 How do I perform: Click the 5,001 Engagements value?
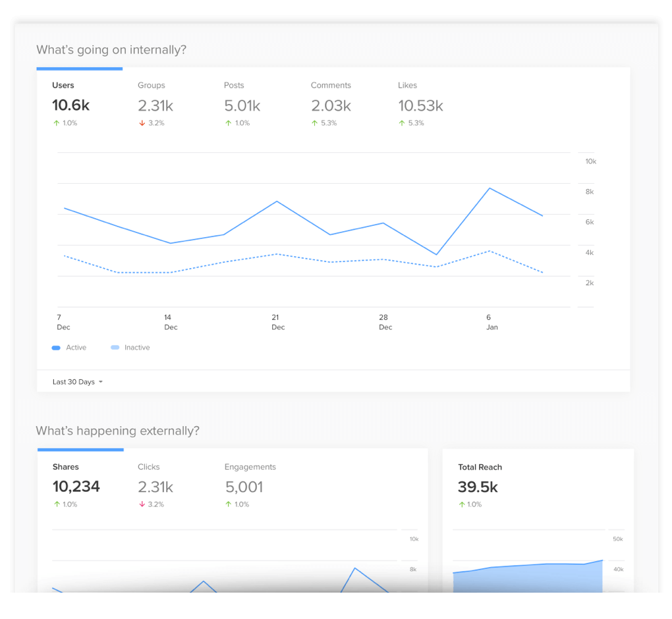[x=244, y=487]
